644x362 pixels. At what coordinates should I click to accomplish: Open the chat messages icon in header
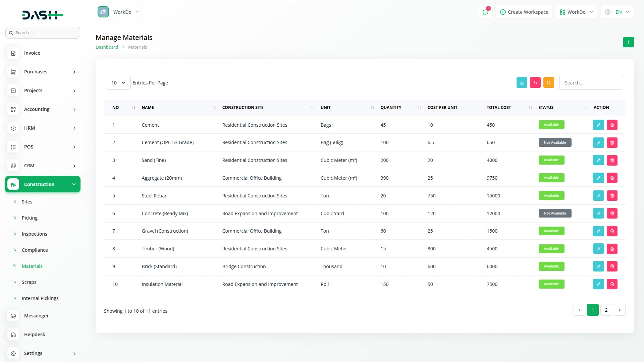pos(485,12)
